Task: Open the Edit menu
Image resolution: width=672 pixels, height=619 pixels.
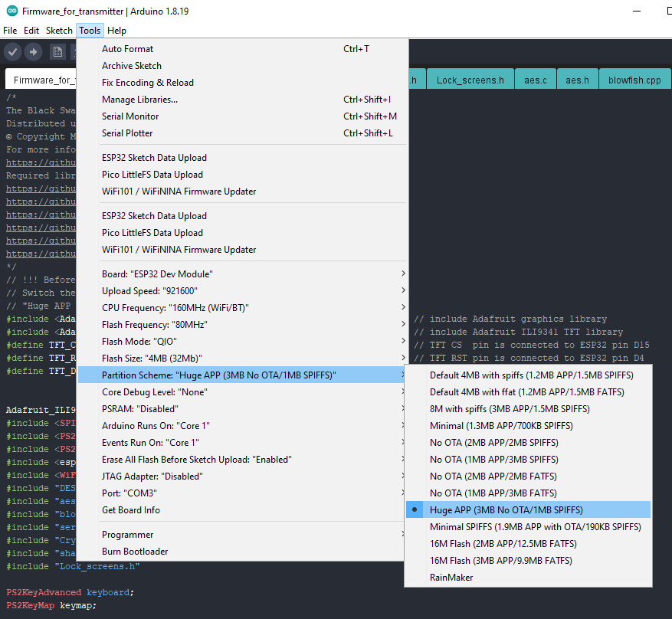Action: 31,31
